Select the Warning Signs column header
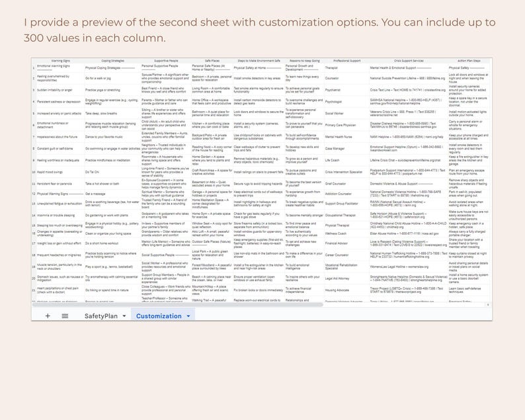Screen dimensions: 525x420 coord(61,61)
